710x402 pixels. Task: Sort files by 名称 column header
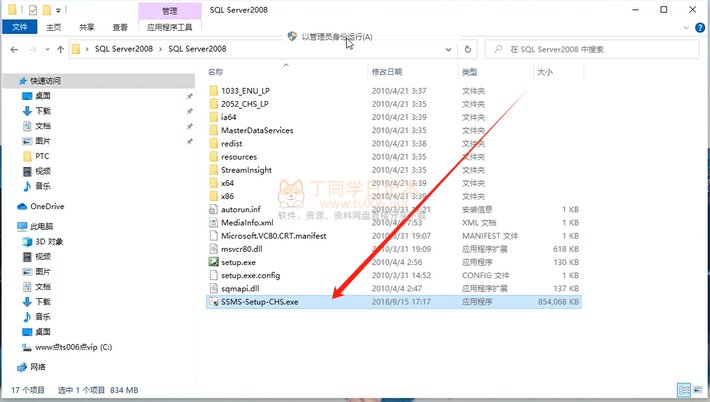pos(216,72)
